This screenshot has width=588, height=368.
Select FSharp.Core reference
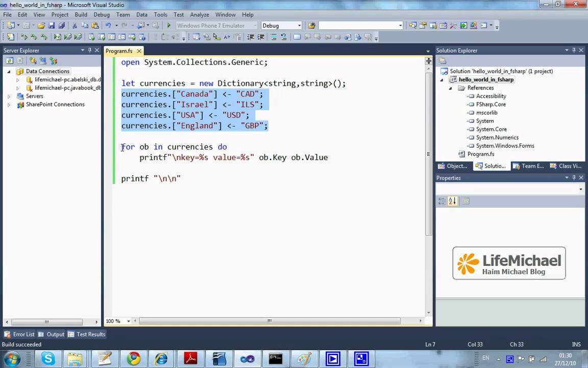(491, 104)
